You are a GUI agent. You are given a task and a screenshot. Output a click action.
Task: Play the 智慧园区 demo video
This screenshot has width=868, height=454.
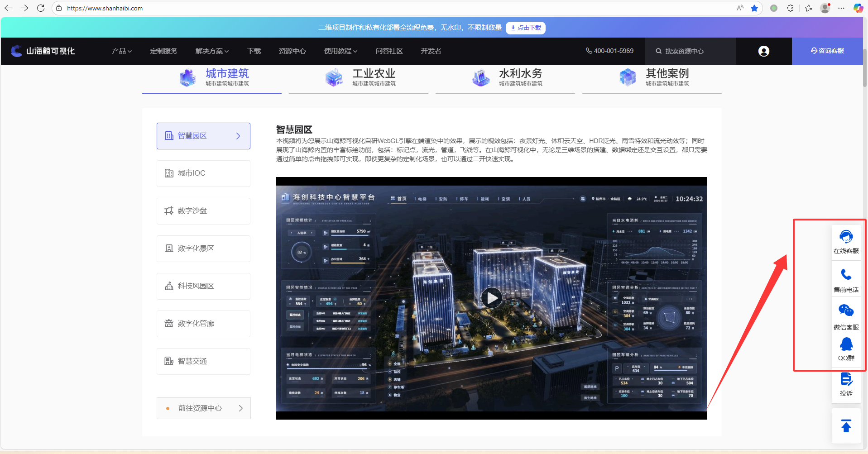click(492, 298)
